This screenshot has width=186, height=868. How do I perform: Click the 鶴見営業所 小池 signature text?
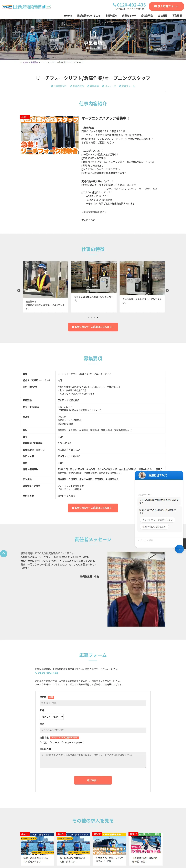[x=90, y=576]
